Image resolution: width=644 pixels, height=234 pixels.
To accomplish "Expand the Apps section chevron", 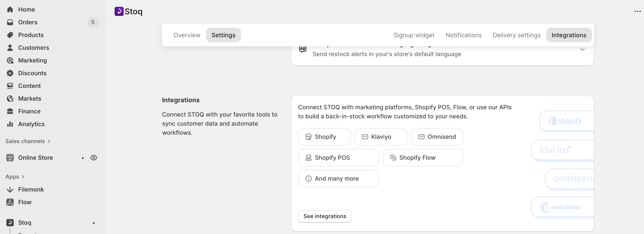I will pyautogui.click(x=23, y=177).
